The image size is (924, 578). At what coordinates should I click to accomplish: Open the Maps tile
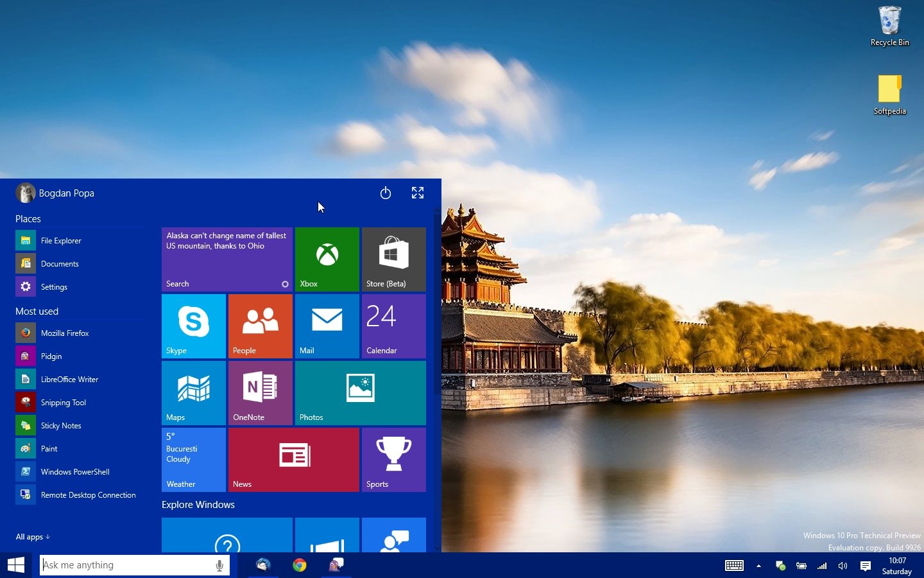coord(193,392)
